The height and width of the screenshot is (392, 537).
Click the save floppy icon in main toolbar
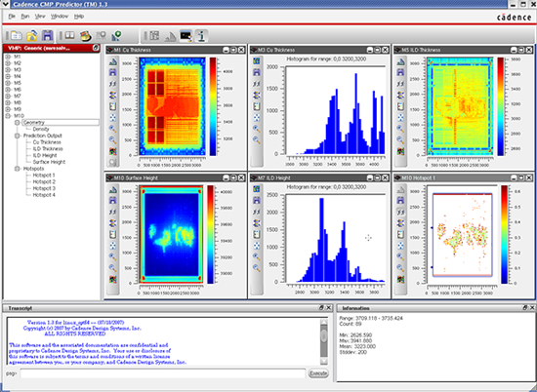(47, 35)
